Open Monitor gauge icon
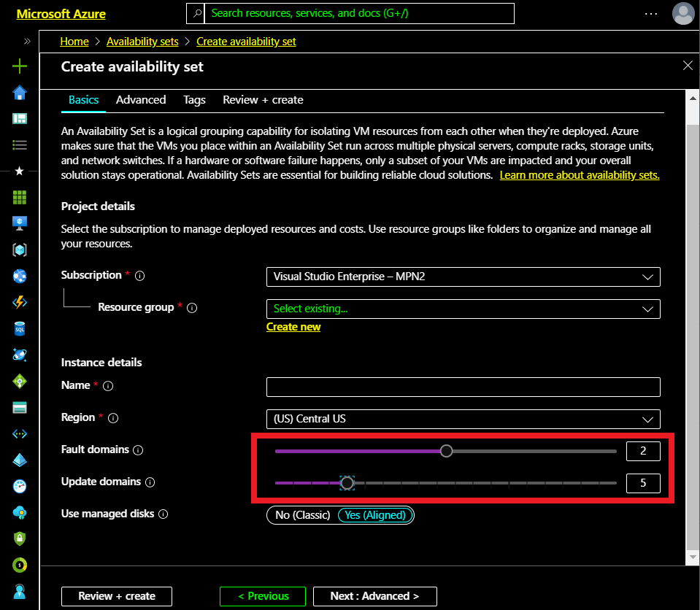The image size is (700, 610). click(x=20, y=487)
